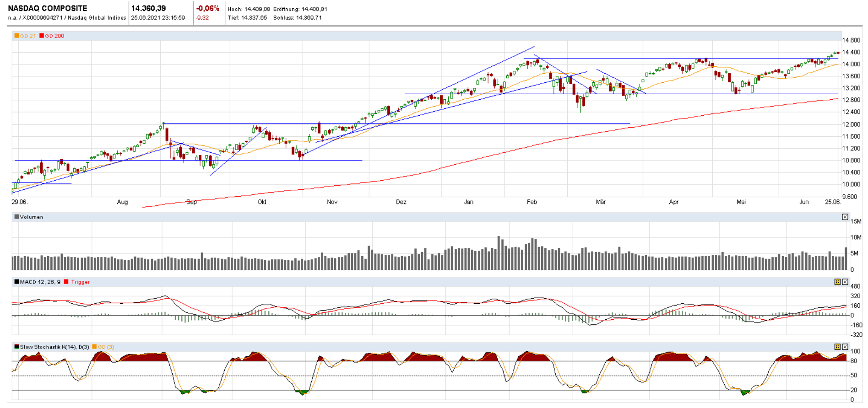Open Slow Stochastik indicator settings
This screenshot has width=868, height=408.
837,347
